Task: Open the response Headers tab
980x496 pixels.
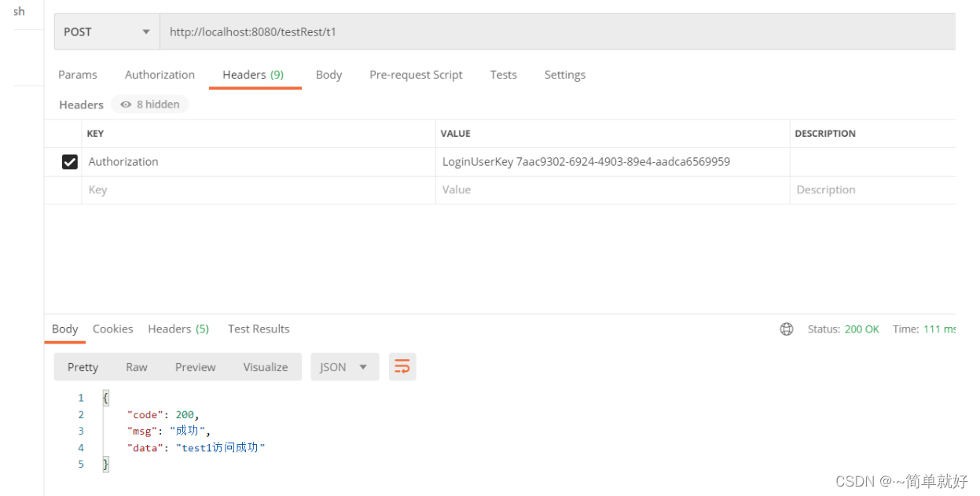Action: 178,329
